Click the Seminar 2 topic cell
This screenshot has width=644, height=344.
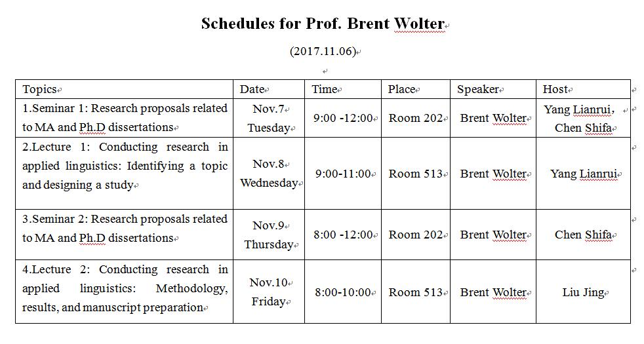[125, 229]
